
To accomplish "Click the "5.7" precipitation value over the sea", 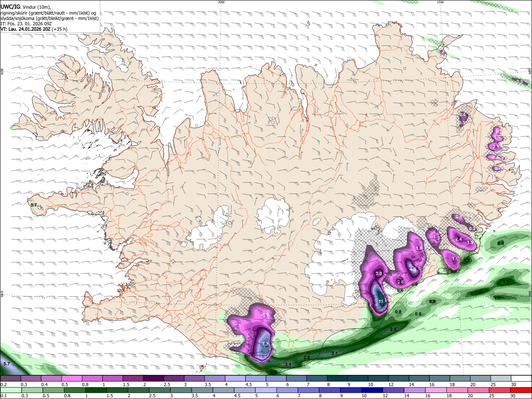I will pyautogui.click(x=6, y=364).
